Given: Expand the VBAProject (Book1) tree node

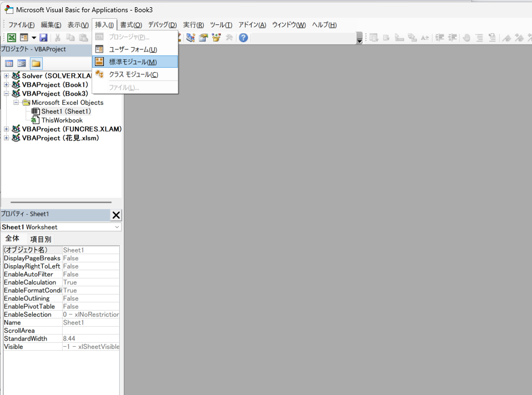Looking at the screenshot, I should point(7,85).
